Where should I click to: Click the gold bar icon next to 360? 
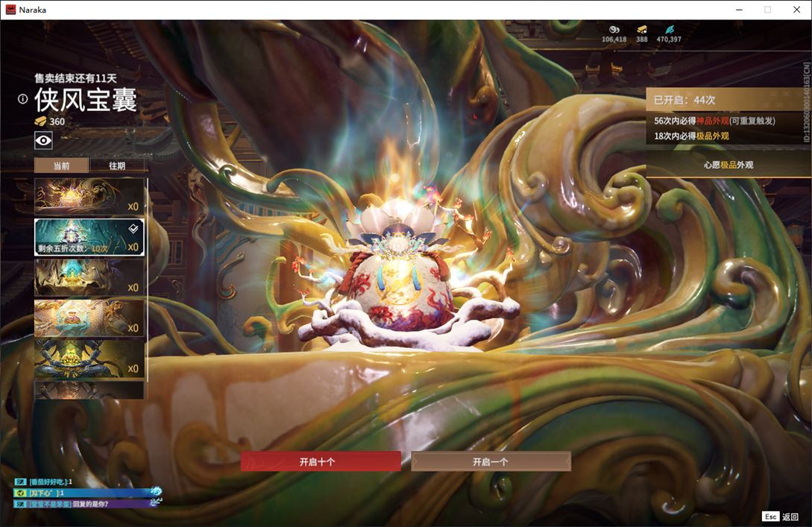click(40, 122)
